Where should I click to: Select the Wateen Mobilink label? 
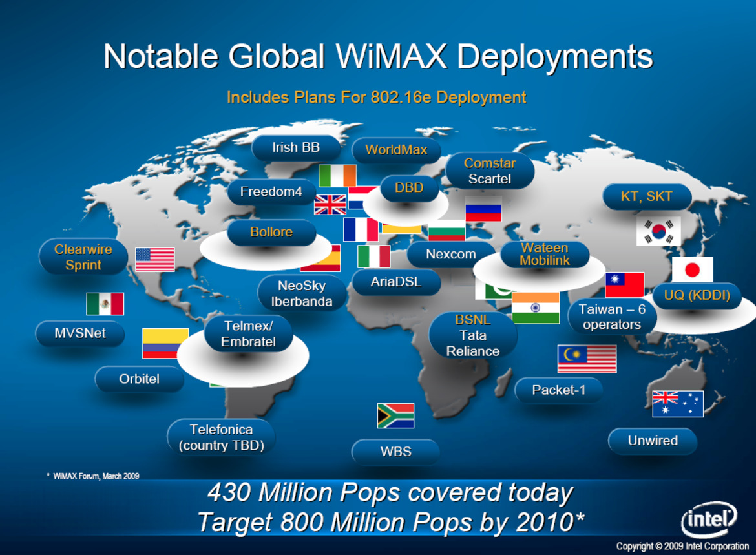point(545,254)
